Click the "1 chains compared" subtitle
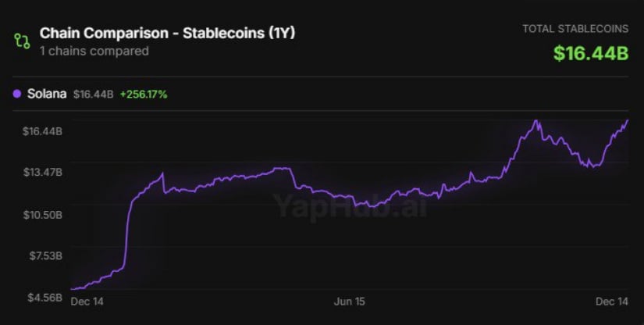644x325 pixels. coord(94,51)
